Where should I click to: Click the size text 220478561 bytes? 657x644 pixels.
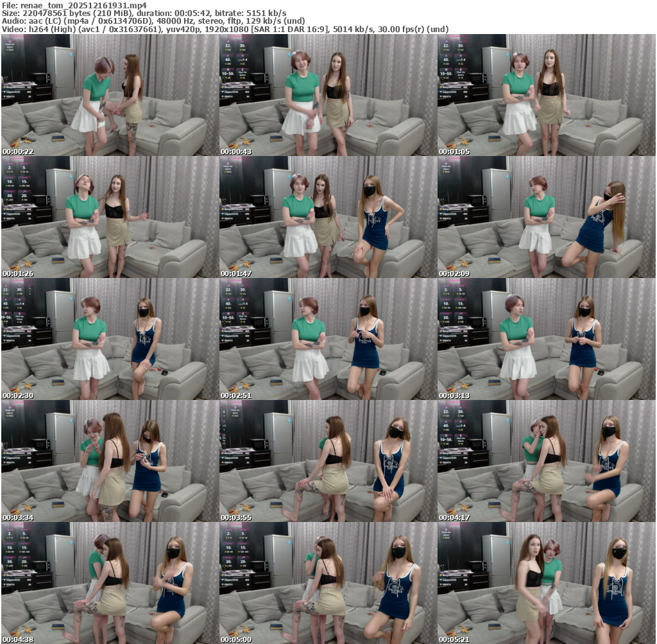56,13
